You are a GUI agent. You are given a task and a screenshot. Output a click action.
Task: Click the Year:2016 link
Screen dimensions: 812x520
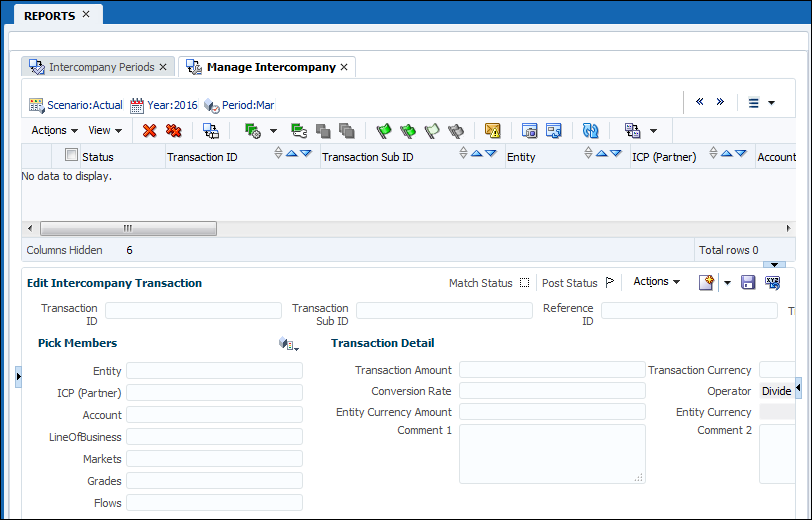point(172,105)
